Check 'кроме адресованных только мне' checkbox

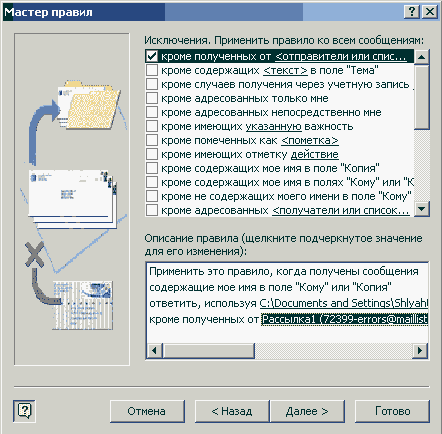coord(152,98)
